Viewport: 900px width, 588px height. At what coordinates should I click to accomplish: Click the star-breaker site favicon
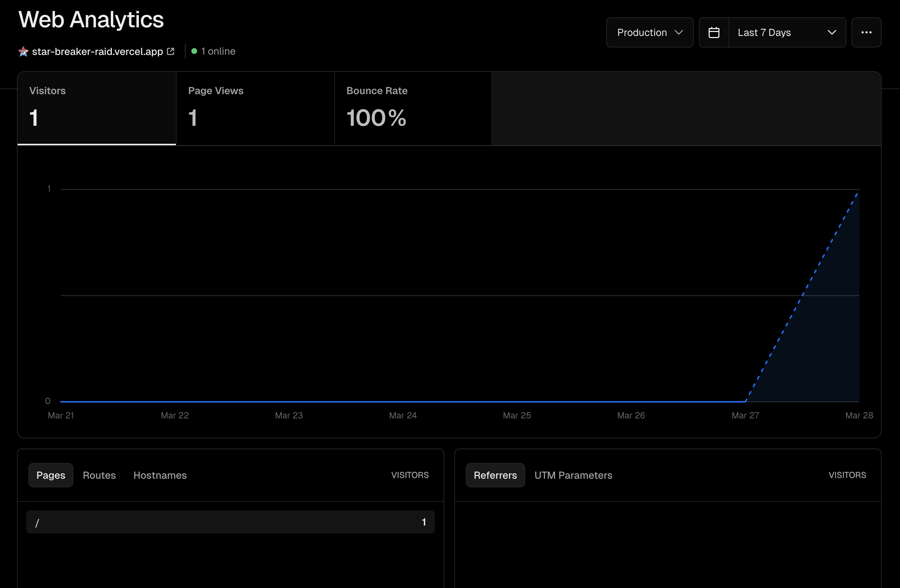[x=23, y=51]
